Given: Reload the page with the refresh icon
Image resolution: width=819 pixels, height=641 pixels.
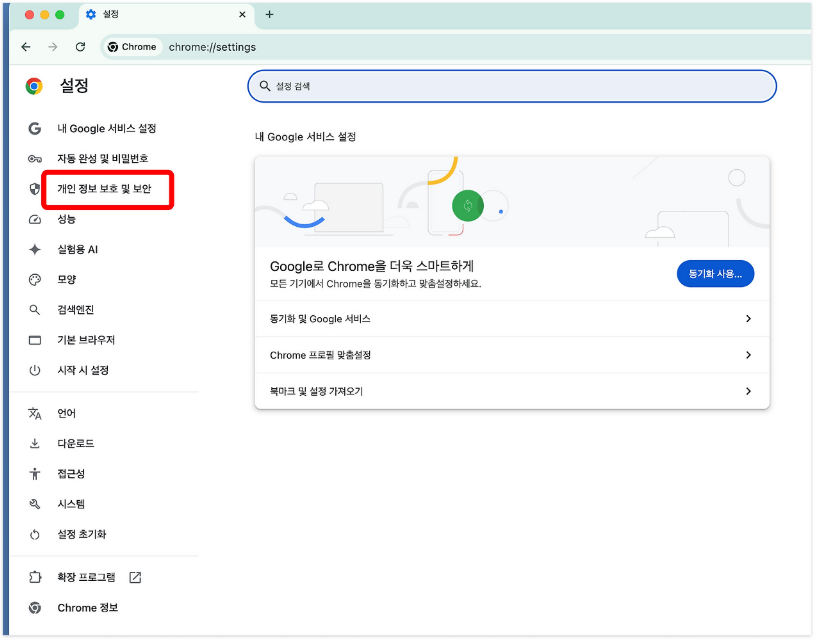Looking at the screenshot, I should click(80, 47).
